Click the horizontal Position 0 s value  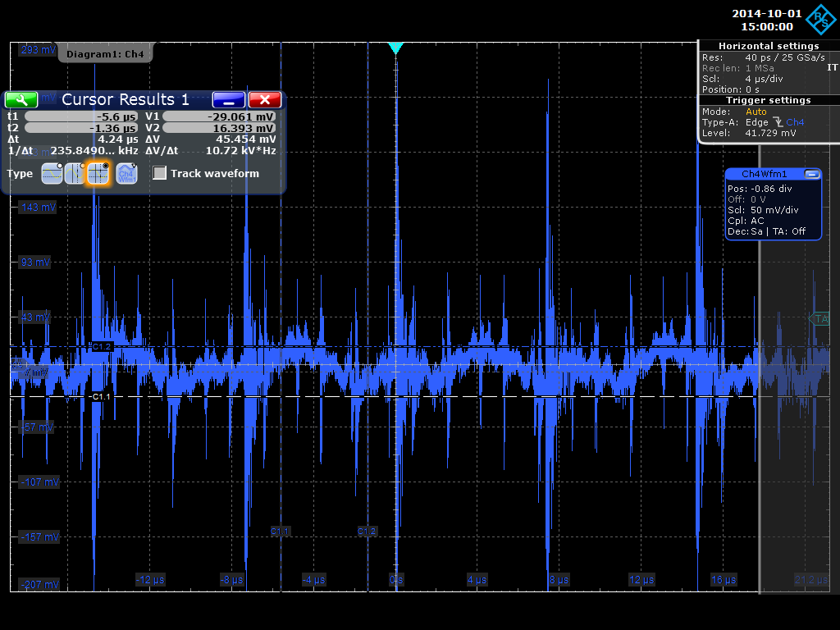pyautogui.click(x=753, y=89)
